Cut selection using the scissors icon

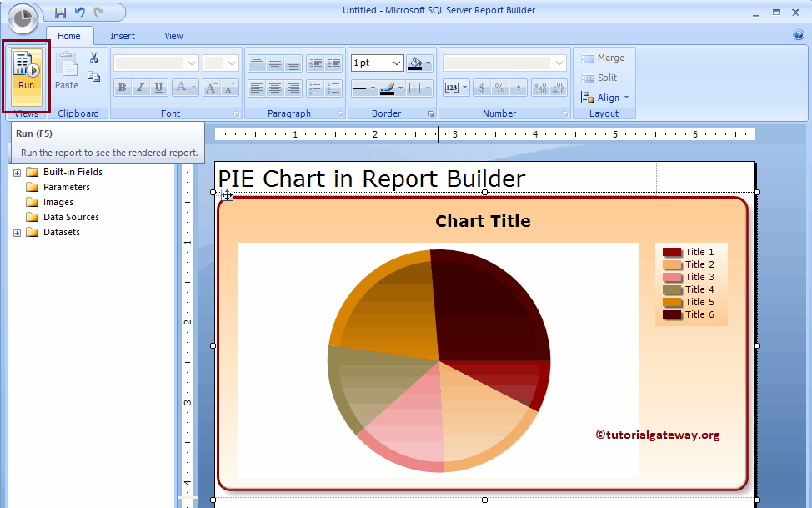point(93,58)
